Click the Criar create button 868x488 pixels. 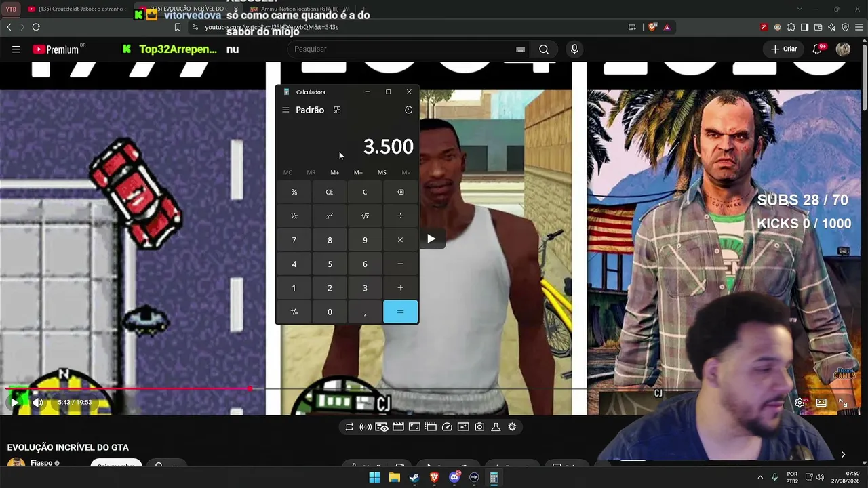pyautogui.click(x=784, y=49)
